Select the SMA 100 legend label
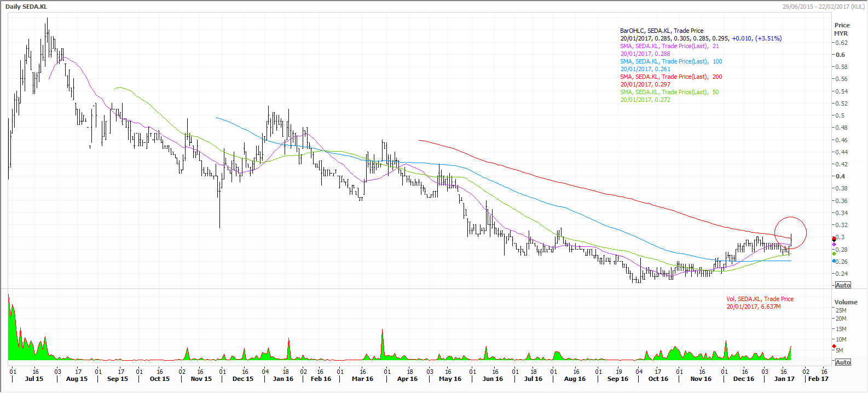 click(x=671, y=61)
